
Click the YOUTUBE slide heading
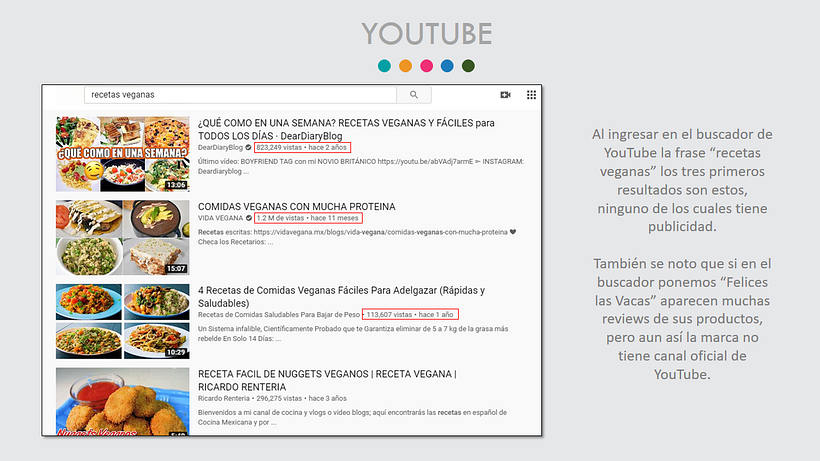tap(427, 34)
